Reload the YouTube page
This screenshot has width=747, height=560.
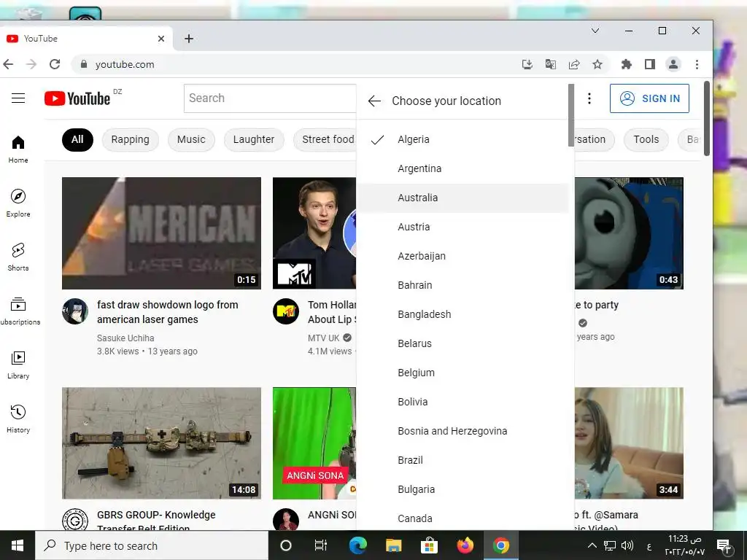click(x=55, y=64)
